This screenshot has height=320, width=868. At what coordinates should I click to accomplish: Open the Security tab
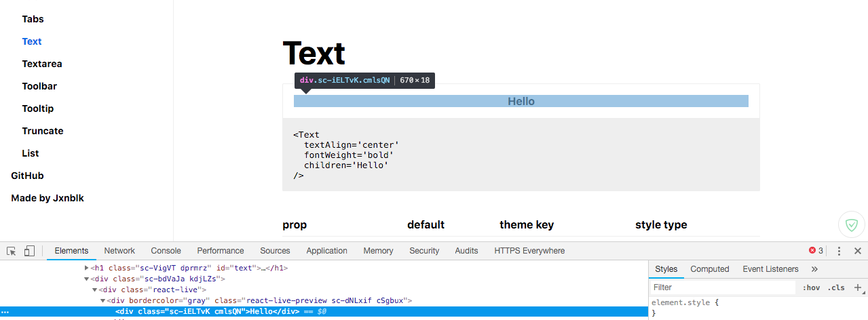tap(424, 251)
